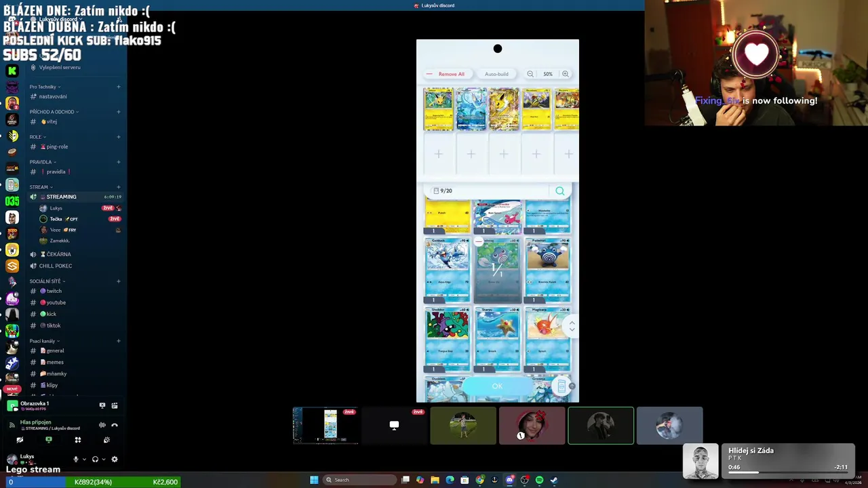The image size is (868, 488).
Task: Open Discord from taskbar
Action: point(509,480)
